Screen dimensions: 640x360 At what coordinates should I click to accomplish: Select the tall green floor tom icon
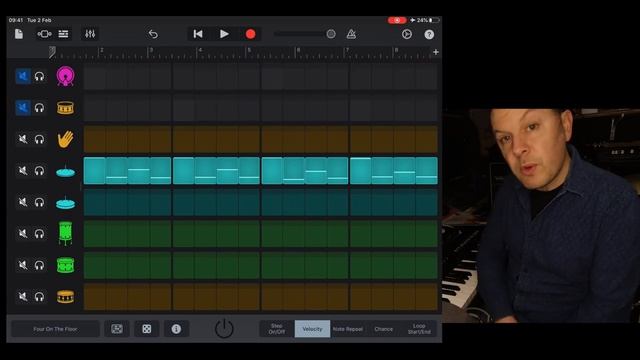tap(65, 233)
